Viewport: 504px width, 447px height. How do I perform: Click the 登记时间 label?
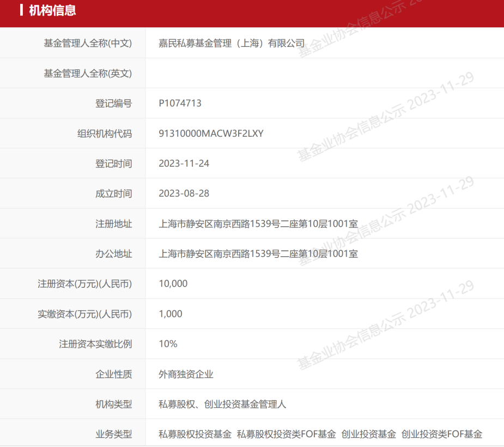[x=113, y=164]
